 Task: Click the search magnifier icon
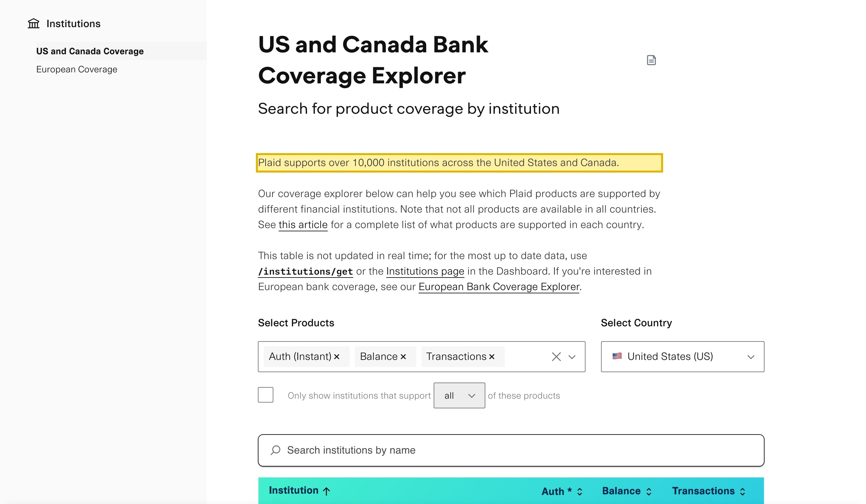pos(275,450)
